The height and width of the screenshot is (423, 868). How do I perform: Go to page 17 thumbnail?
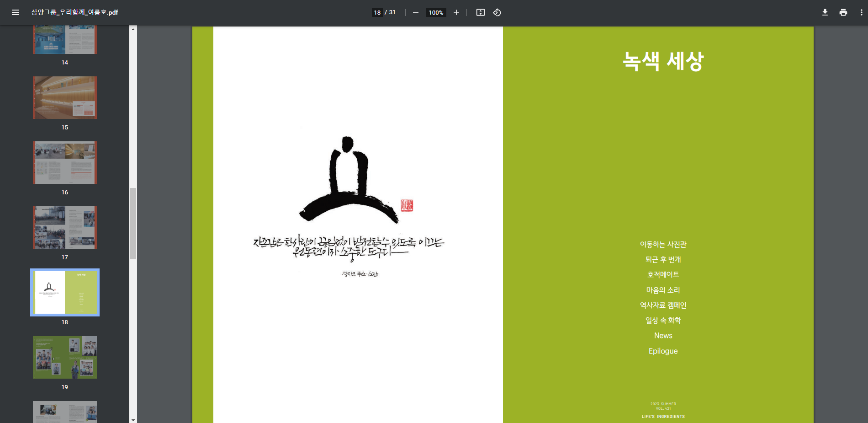pos(65,227)
